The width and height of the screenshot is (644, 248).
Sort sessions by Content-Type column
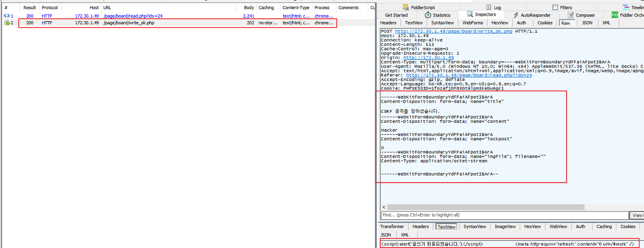[296, 8]
